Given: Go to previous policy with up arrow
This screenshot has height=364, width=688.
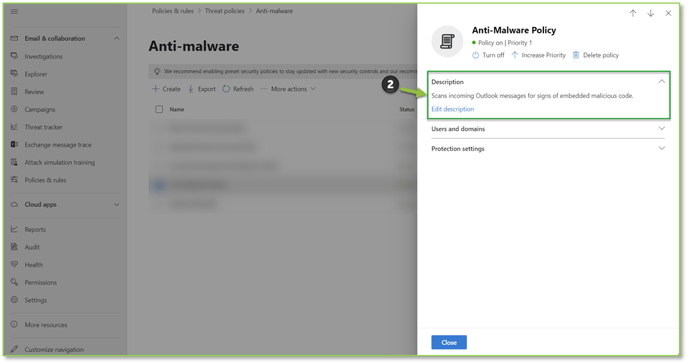Looking at the screenshot, I should pyautogui.click(x=633, y=13).
